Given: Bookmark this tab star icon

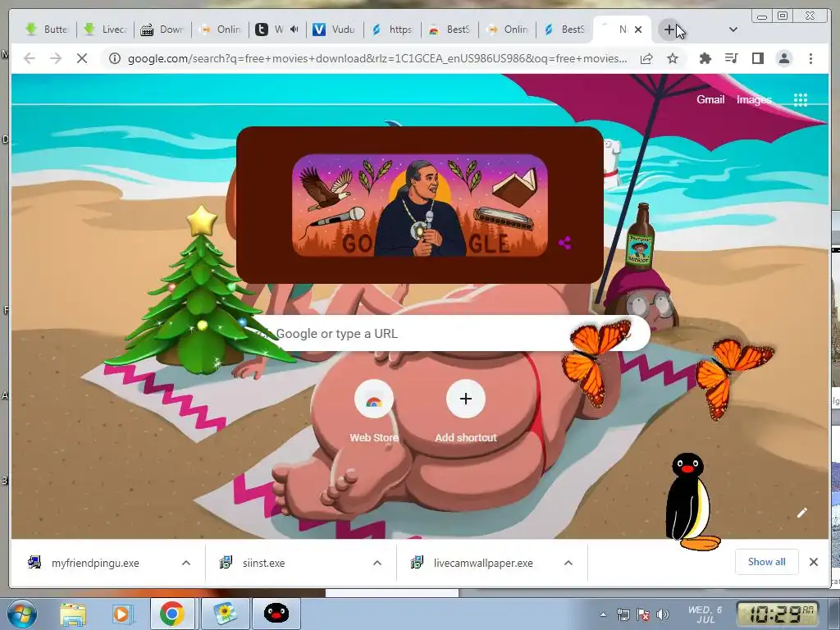Looking at the screenshot, I should coord(673,58).
